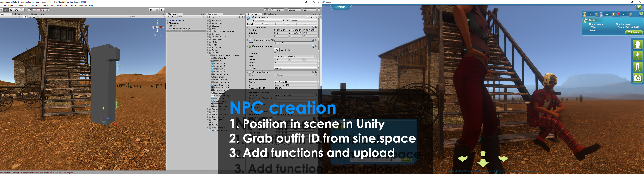
Task: Switch to the Game tab
Action: [x=18, y=14]
